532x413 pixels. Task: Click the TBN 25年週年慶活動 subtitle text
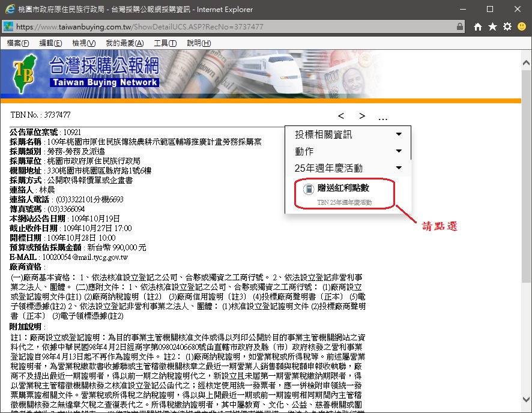point(345,202)
